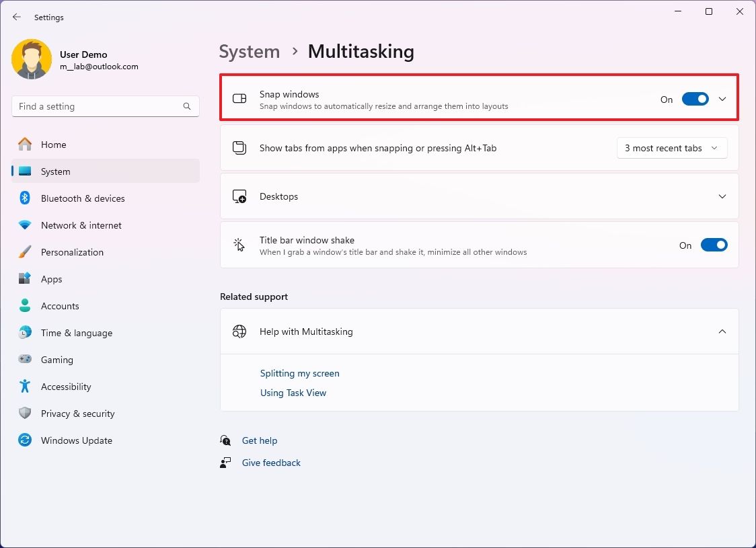Open Network & internet settings

(25, 225)
